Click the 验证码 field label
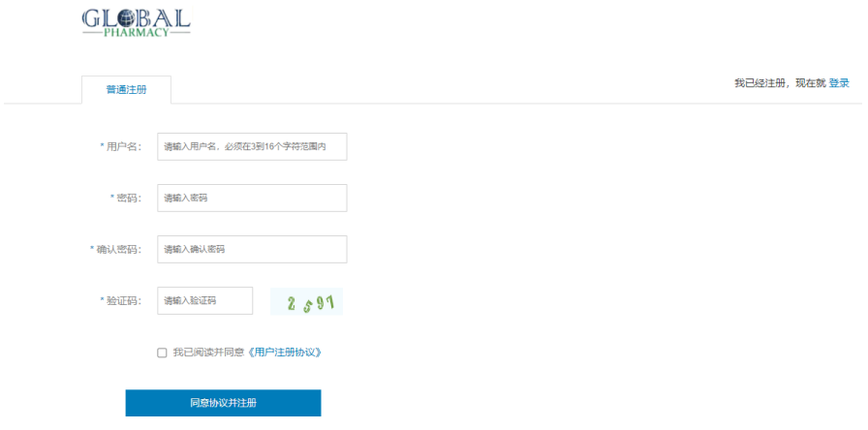The image size is (868, 430). (x=121, y=300)
